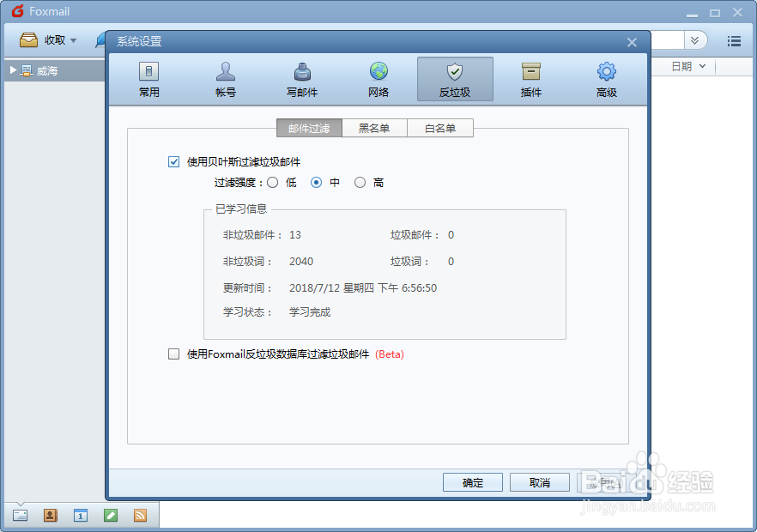Close the 系统设置 dialog

pos(632,43)
